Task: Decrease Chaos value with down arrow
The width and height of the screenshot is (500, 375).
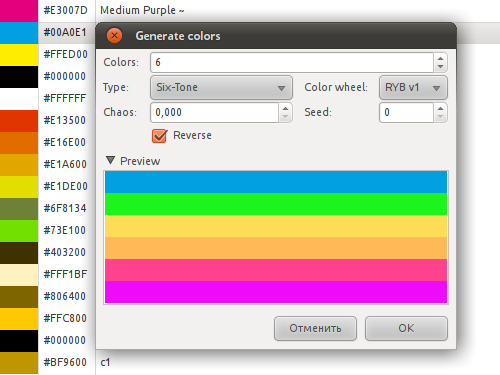Action: [285, 117]
